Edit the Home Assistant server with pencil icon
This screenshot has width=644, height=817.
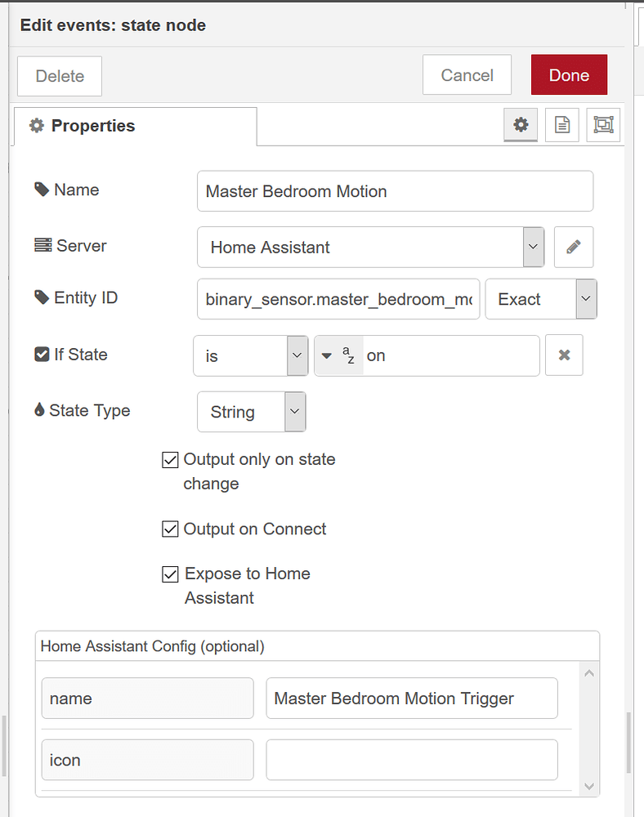tap(574, 247)
